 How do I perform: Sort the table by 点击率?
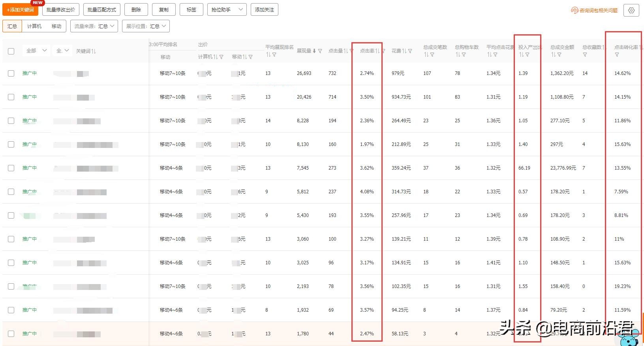pos(377,51)
